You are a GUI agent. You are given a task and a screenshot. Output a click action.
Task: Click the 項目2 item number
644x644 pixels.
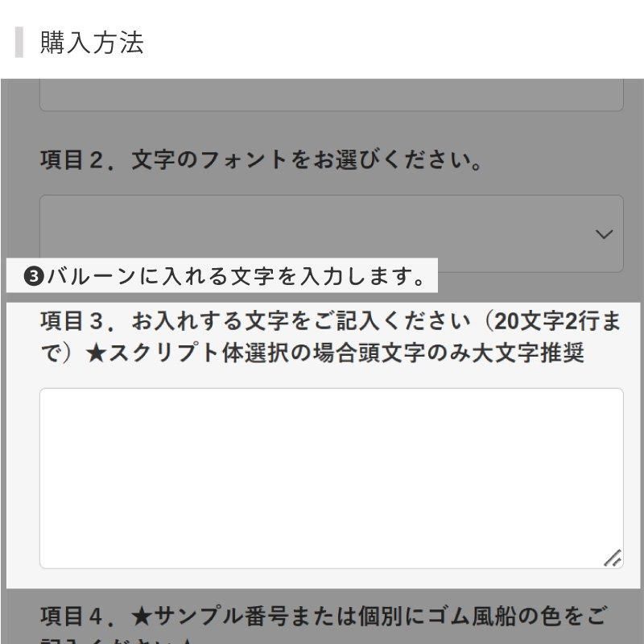click(x=73, y=160)
